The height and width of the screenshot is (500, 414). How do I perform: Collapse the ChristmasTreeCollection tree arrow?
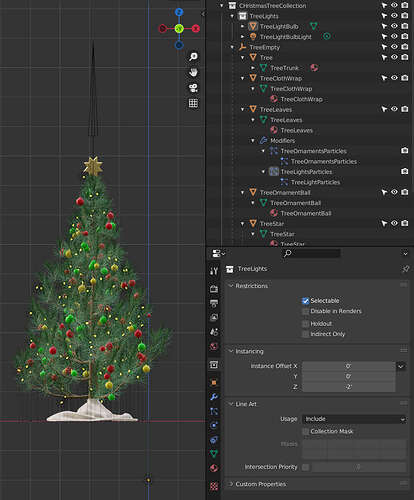tap(222, 6)
